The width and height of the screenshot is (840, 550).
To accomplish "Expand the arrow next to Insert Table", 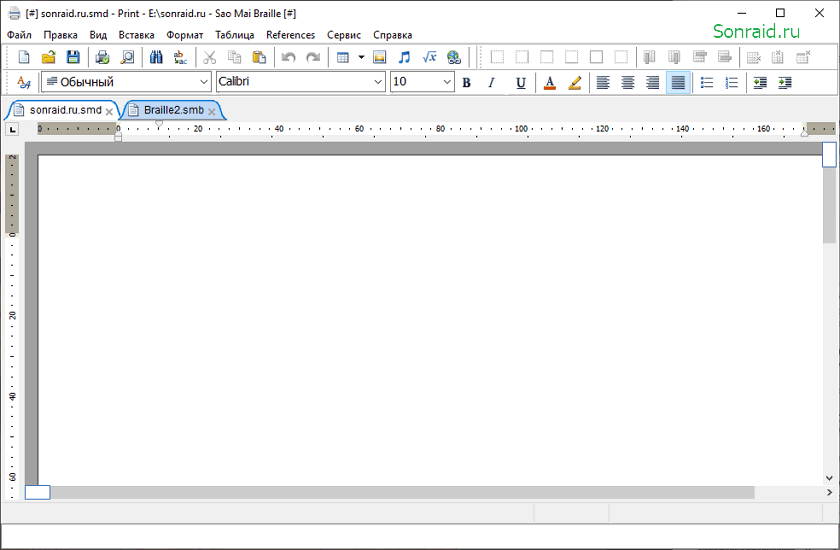I will (x=362, y=57).
